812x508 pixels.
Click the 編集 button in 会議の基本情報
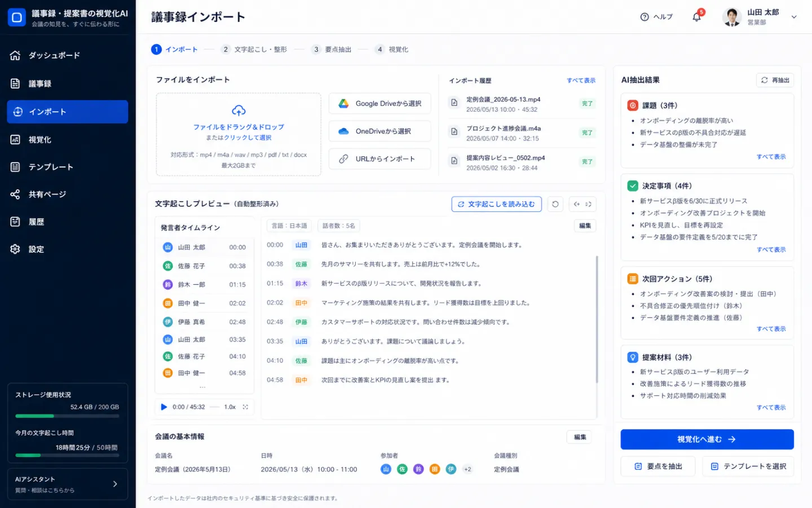580,437
